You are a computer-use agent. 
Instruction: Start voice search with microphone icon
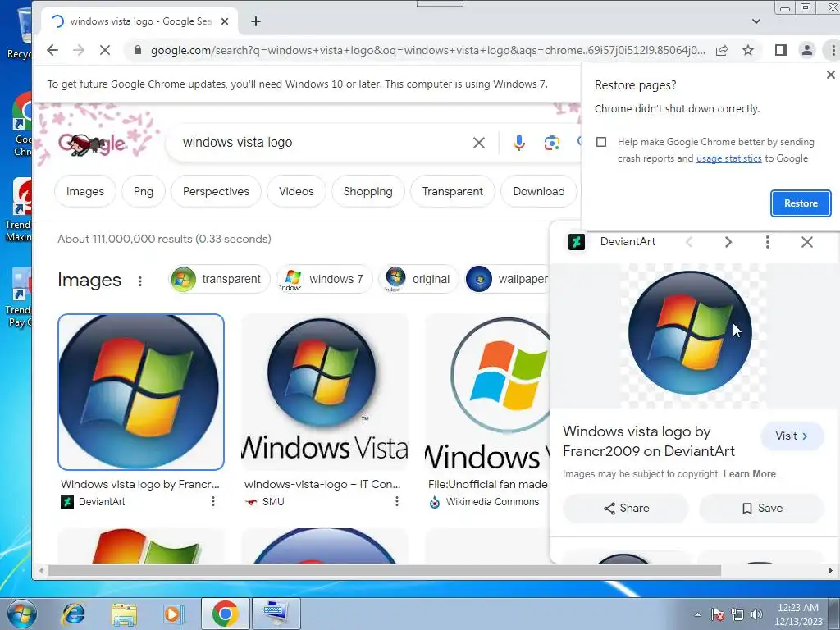click(518, 143)
